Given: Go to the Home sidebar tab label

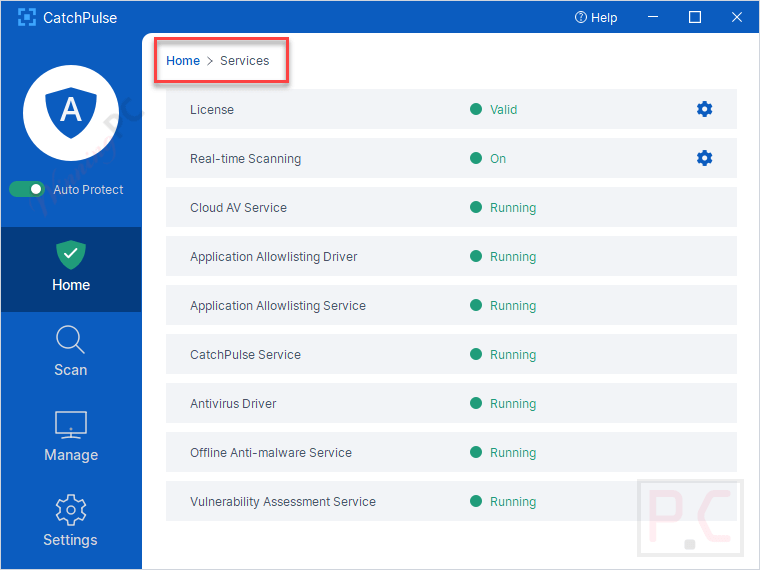Looking at the screenshot, I should [x=71, y=285].
